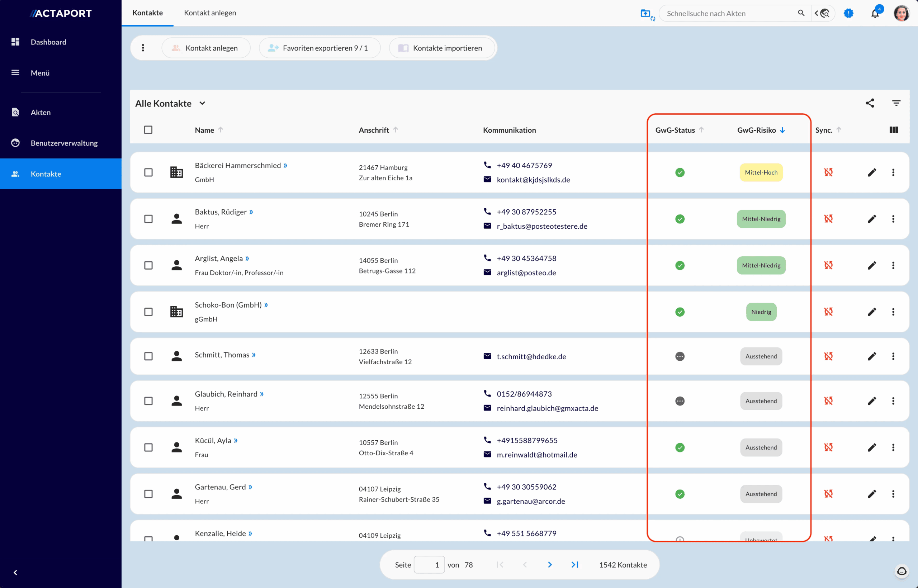
Task: Edit the contact Bäckerei Hammerschmied with the pencil icon
Action: click(x=872, y=172)
